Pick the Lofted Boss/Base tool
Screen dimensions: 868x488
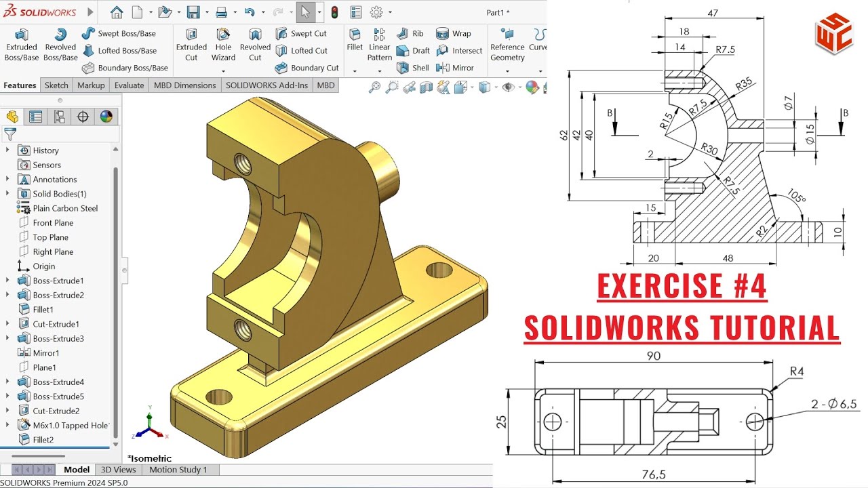coord(119,50)
